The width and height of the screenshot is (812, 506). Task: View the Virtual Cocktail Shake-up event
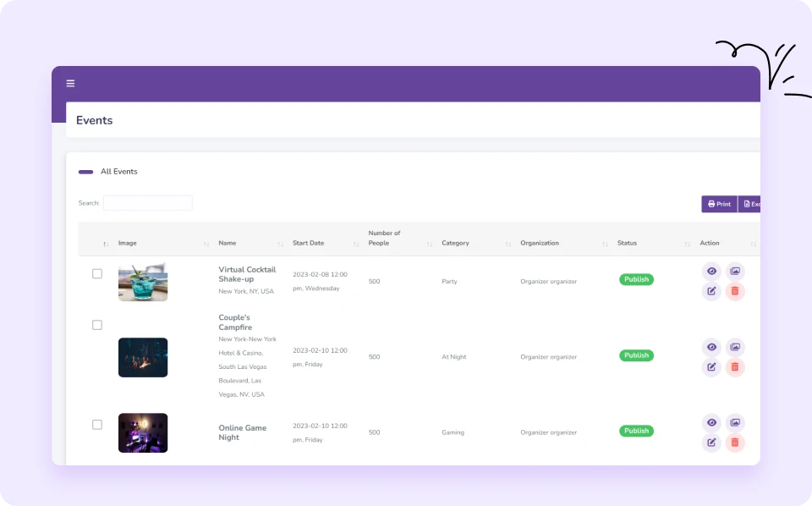[x=711, y=272]
